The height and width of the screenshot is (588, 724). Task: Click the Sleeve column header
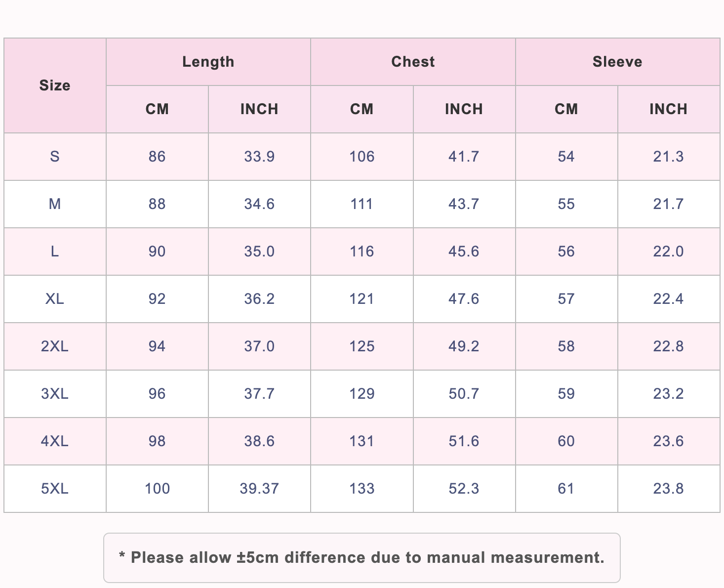pos(617,62)
